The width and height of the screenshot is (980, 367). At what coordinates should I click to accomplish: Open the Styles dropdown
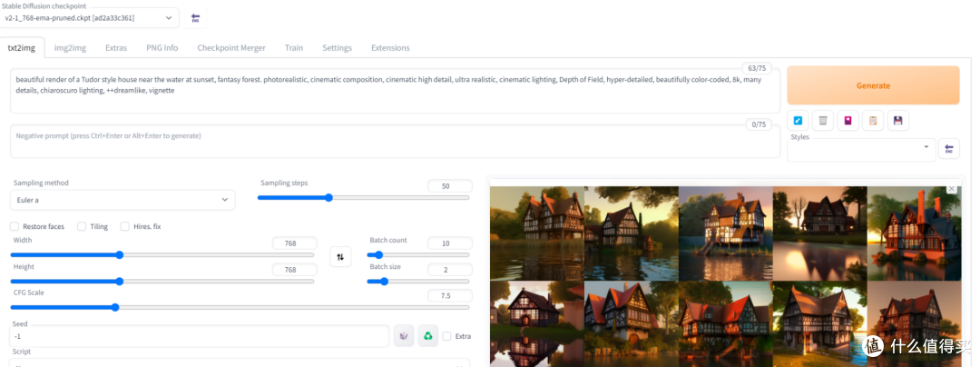point(862,149)
